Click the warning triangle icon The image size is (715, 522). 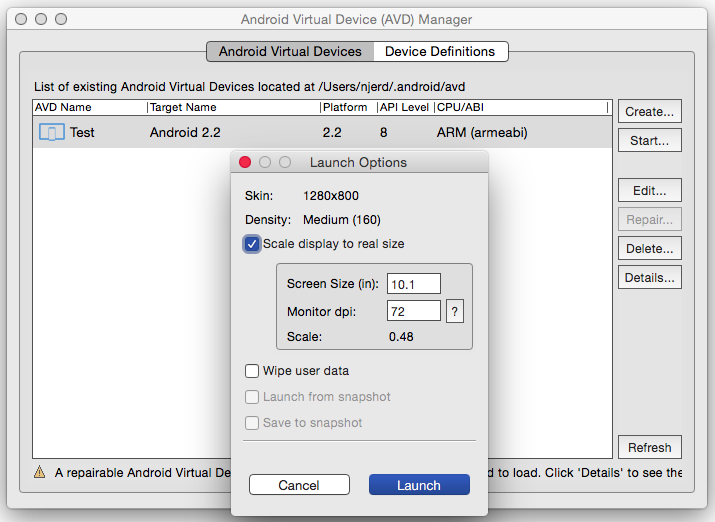tap(40, 472)
